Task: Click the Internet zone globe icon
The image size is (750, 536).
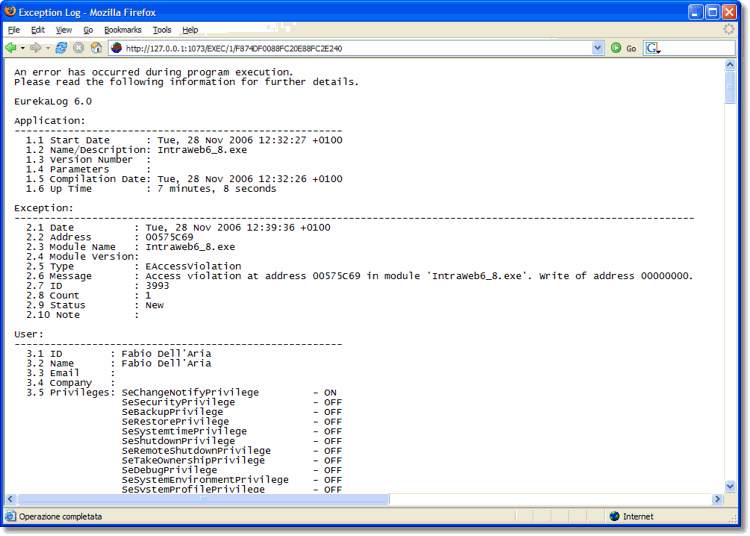Action: pos(615,516)
